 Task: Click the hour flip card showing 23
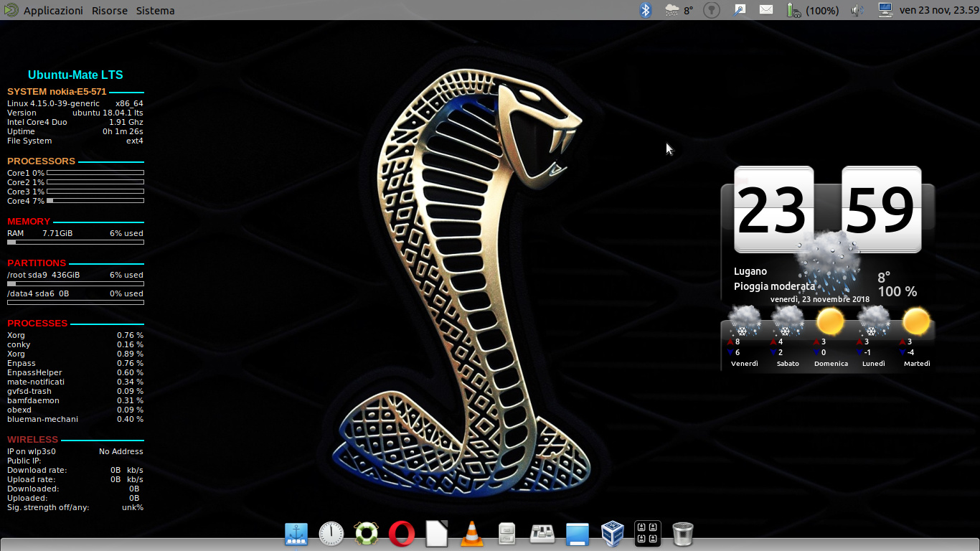point(773,209)
